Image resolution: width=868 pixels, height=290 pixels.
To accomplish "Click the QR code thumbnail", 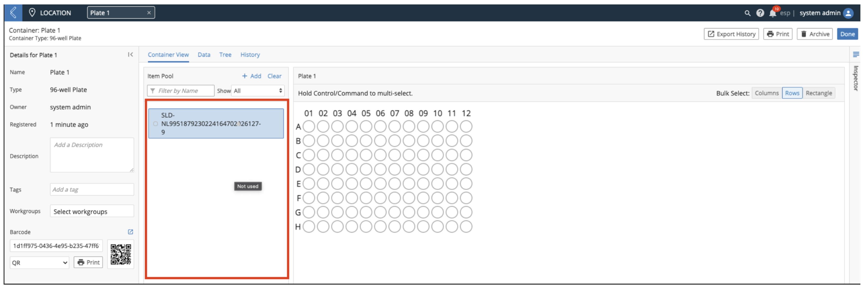I will tap(121, 254).
